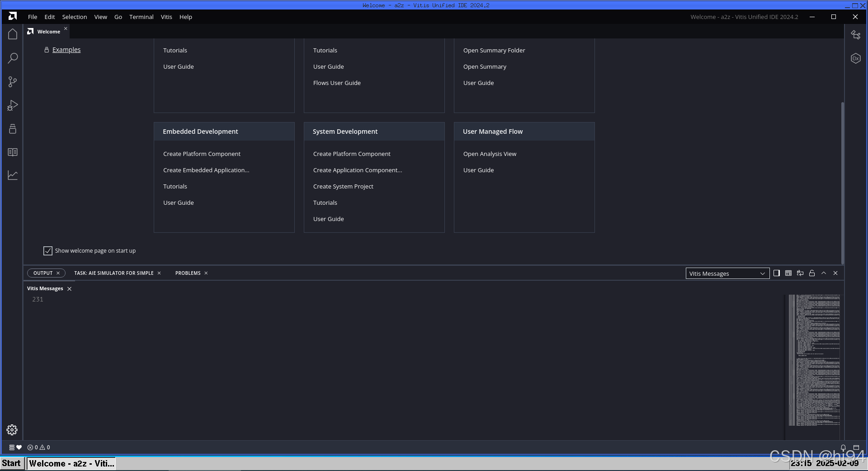Select the Task: AIE Simulator for Simple tab
868x471 pixels.
(x=114, y=273)
